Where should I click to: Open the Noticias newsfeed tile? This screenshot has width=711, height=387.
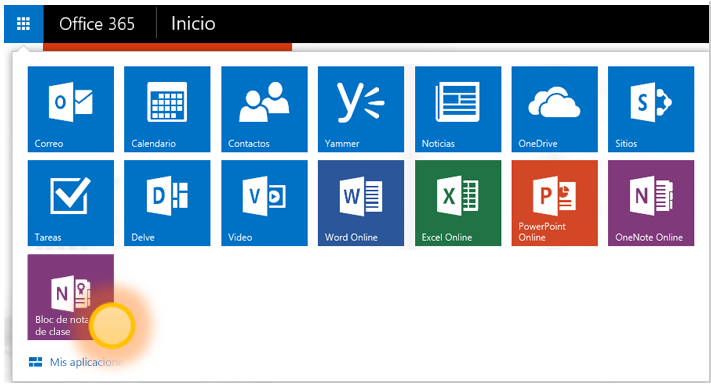[x=458, y=109]
